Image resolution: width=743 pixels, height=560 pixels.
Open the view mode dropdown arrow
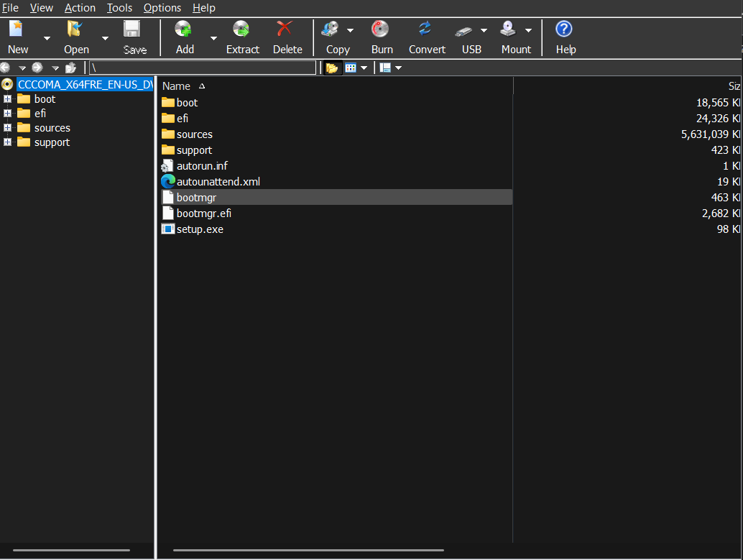click(365, 67)
